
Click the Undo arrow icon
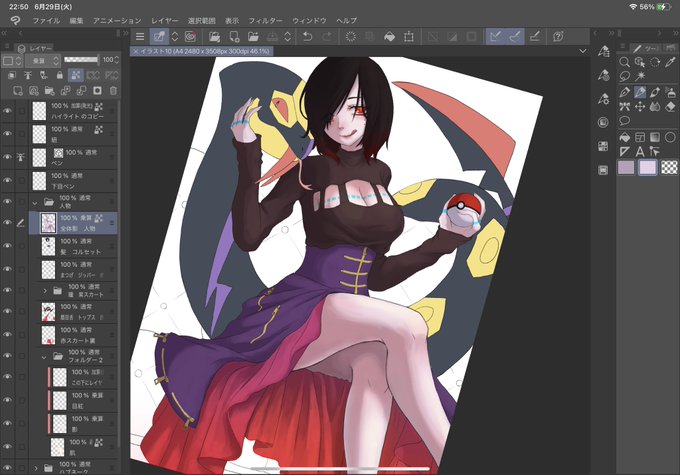[x=307, y=37]
